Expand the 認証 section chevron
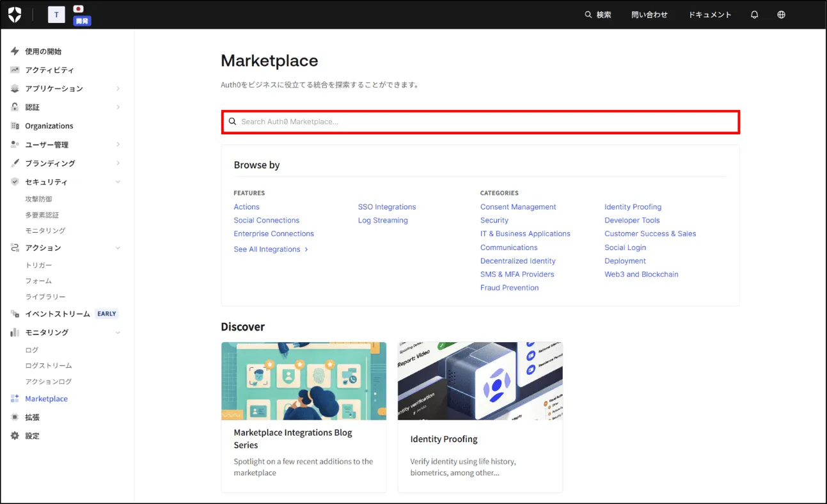This screenshot has height=504, width=827. click(118, 107)
